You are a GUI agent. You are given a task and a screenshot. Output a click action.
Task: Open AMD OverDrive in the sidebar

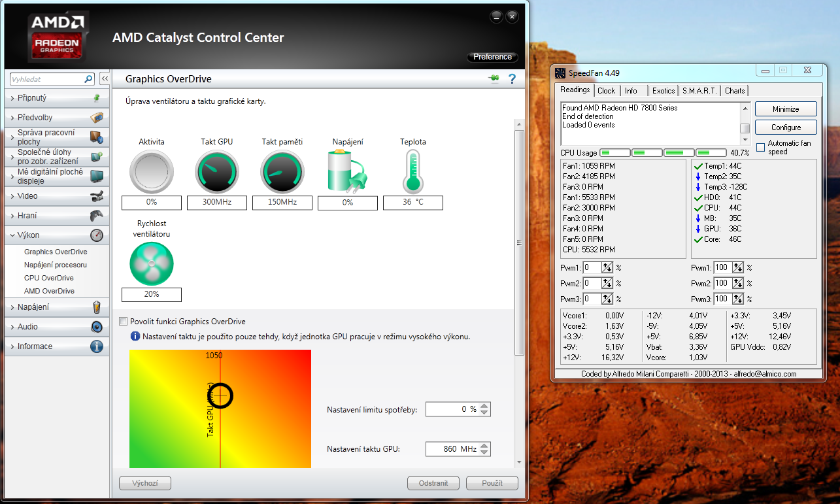(49, 291)
